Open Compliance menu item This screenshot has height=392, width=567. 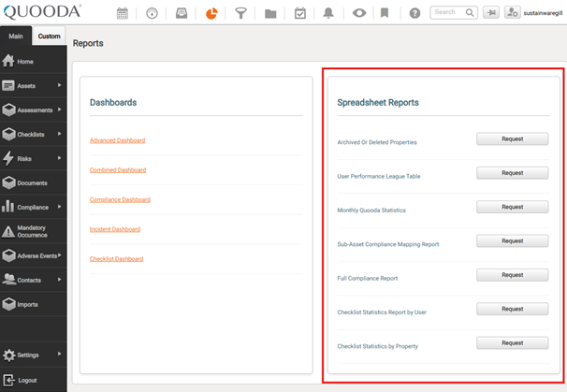coord(33,207)
